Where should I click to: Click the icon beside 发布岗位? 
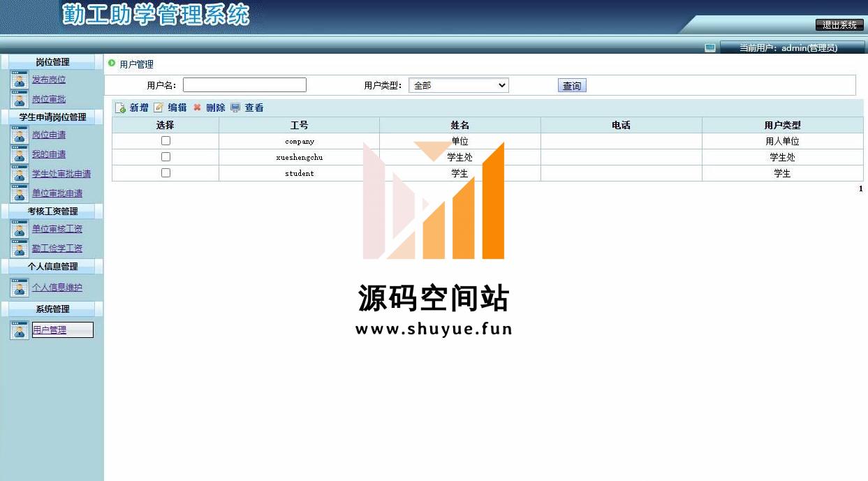coord(20,80)
